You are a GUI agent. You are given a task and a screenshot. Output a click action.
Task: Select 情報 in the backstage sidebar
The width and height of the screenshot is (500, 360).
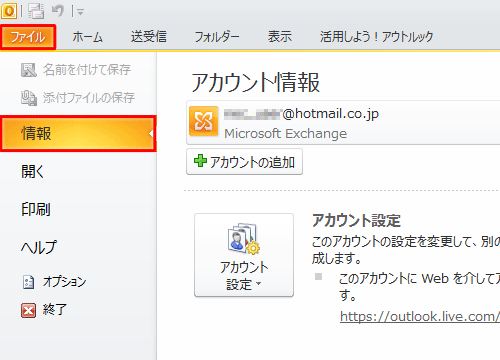pos(78,134)
